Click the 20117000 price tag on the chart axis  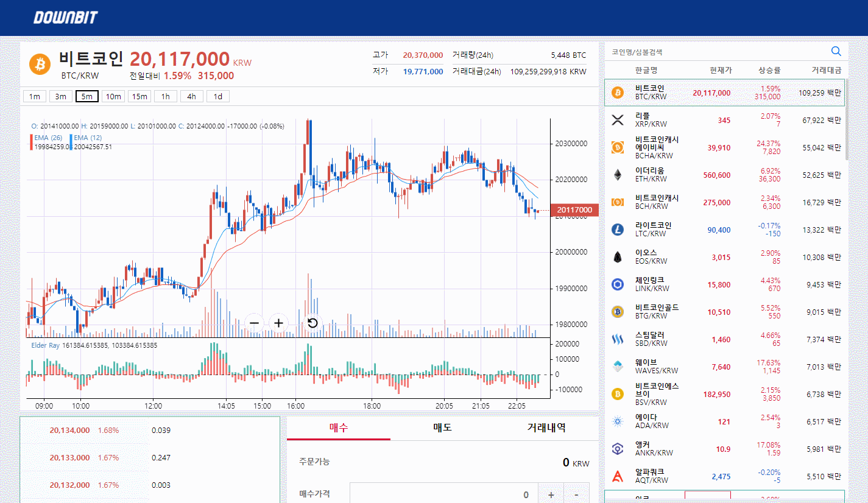[x=574, y=210]
